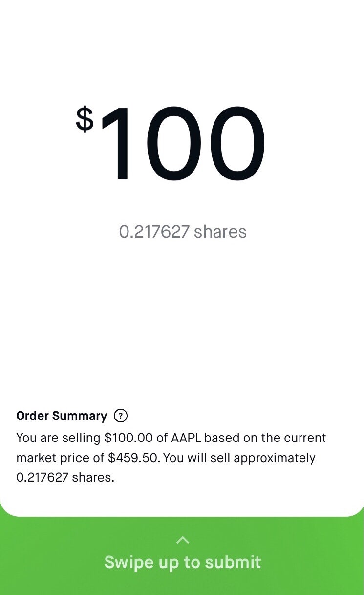The height and width of the screenshot is (595, 364).
Task: Open the Order Summary help question mark
Action: 121,416
